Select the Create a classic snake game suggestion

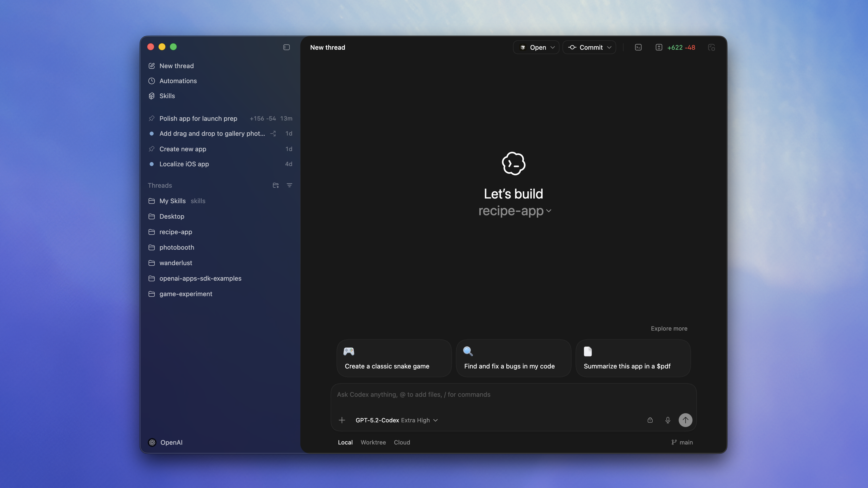(x=394, y=358)
